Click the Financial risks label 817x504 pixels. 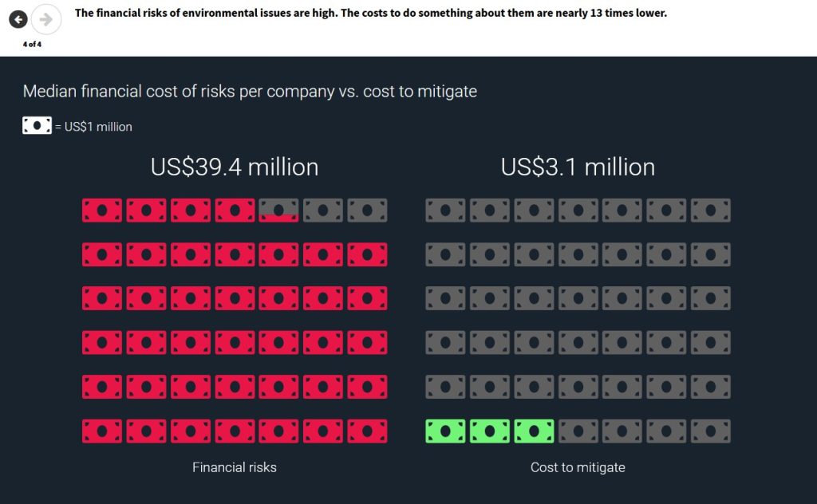(x=235, y=467)
